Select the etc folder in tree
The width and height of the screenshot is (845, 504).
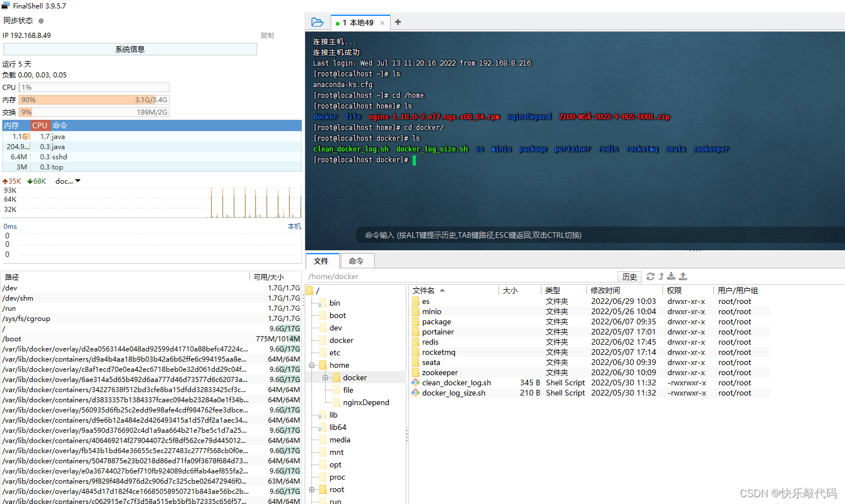(x=335, y=353)
